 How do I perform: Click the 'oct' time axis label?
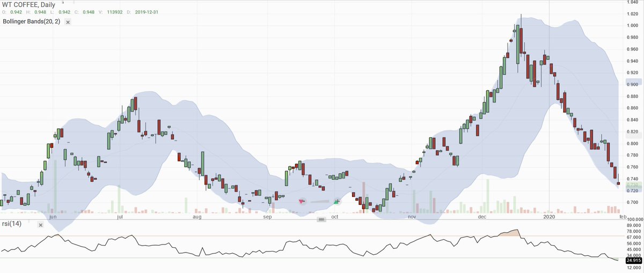(335, 217)
